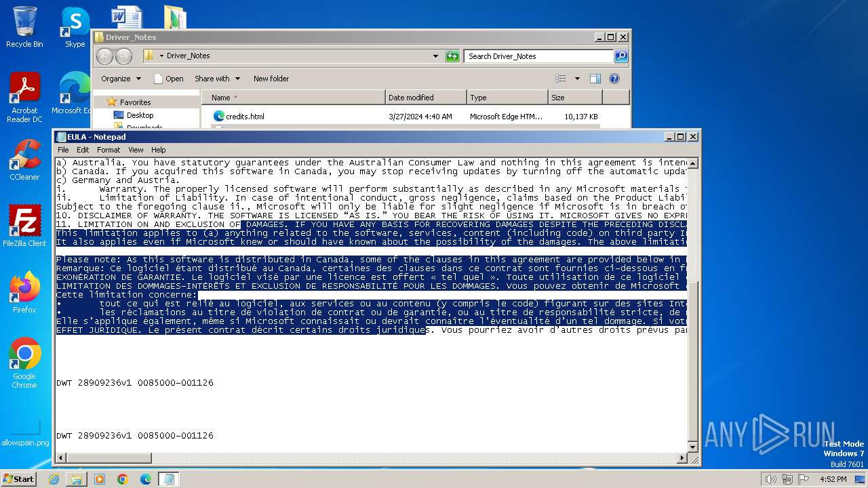Viewport: 868px width, 488px height.
Task: Click in the Search Driver_Notes field
Action: point(539,56)
